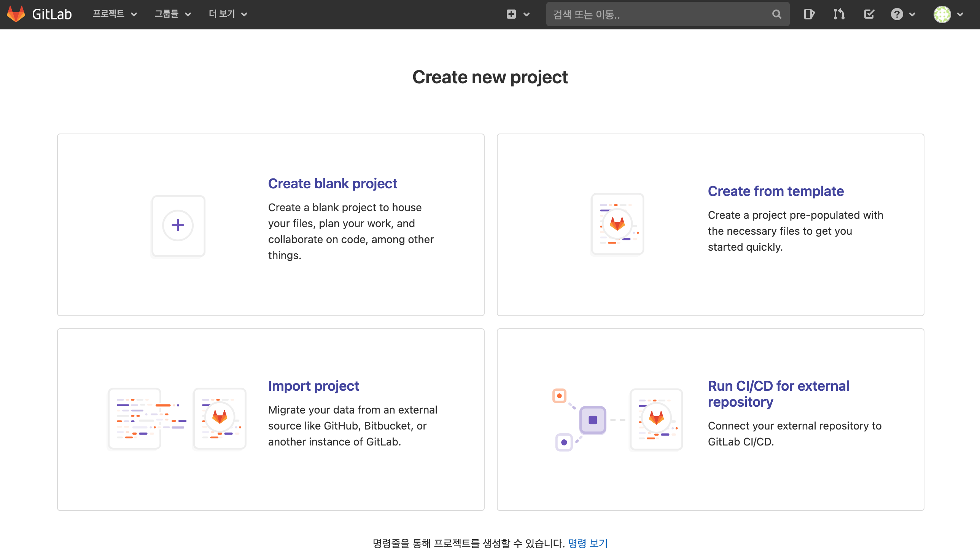Image resolution: width=980 pixels, height=560 pixels.
Task: Open the 프로젝트 menu
Action: (x=115, y=14)
